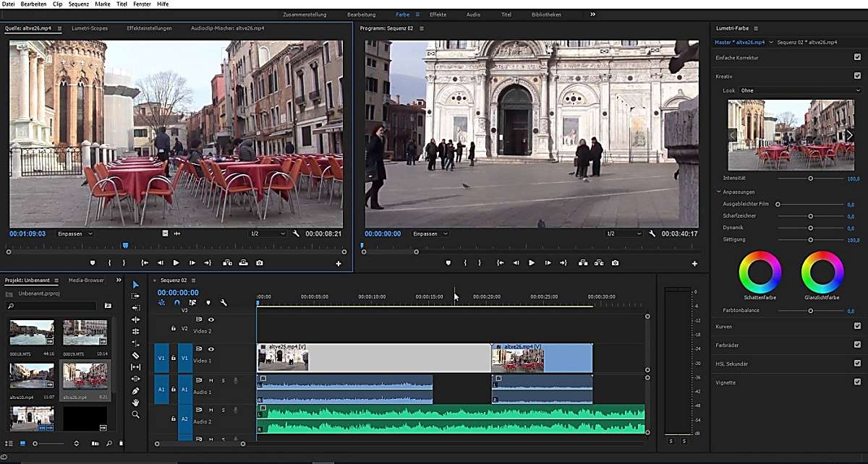
Task: Disable the Vignette checkbox in Lumetri panel
Action: (859, 382)
